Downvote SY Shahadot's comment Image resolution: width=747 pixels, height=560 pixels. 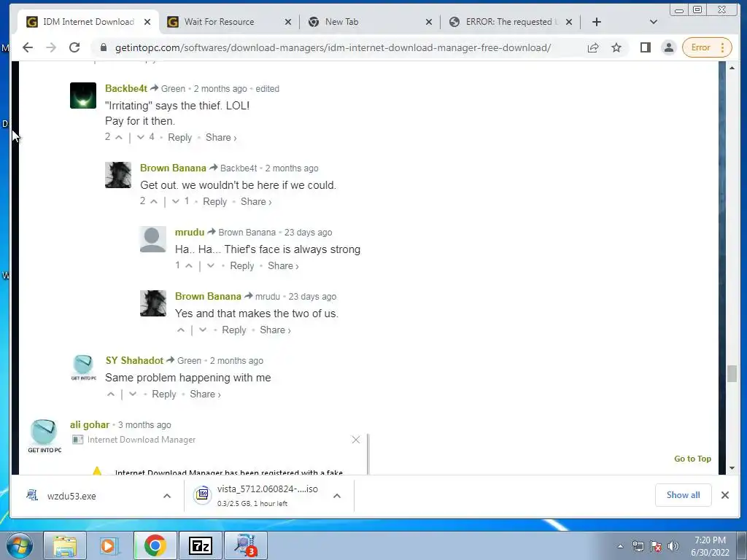(133, 394)
